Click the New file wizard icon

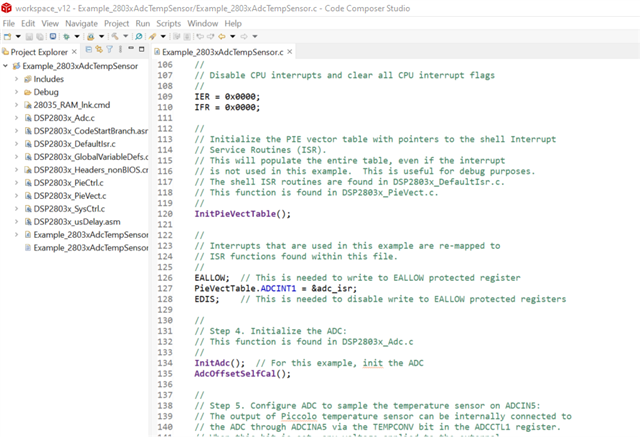pyautogui.click(x=7, y=36)
